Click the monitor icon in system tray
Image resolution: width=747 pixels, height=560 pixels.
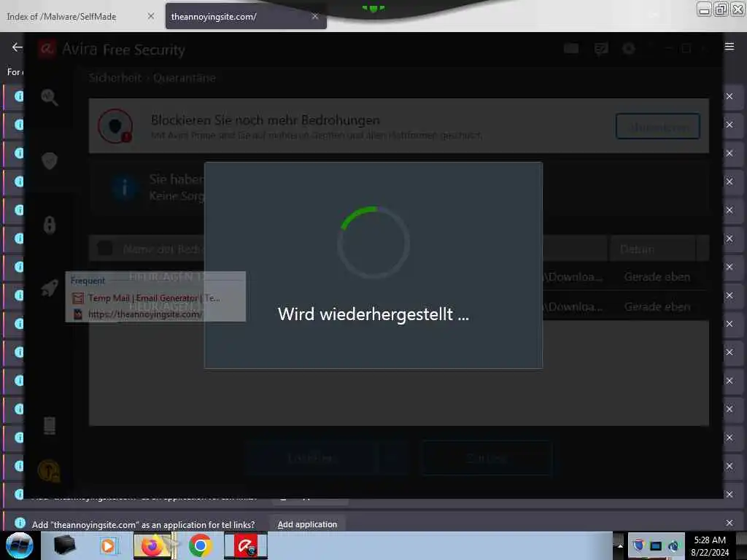pyautogui.click(x=656, y=545)
